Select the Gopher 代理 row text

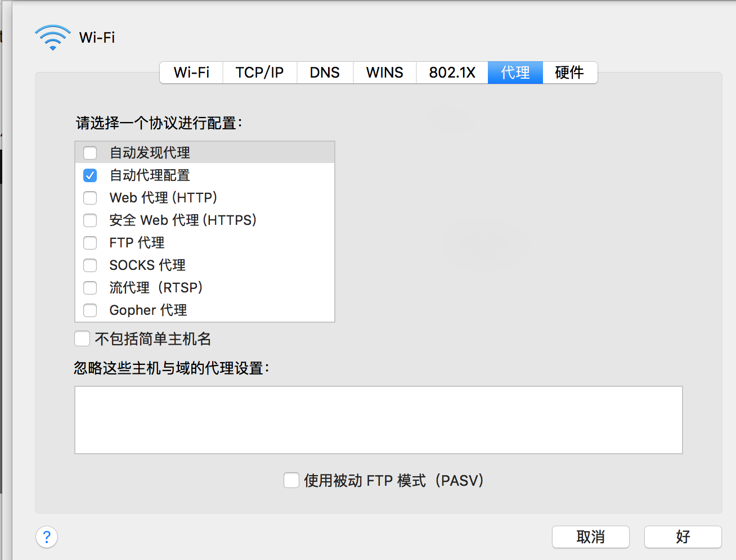(148, 310)
